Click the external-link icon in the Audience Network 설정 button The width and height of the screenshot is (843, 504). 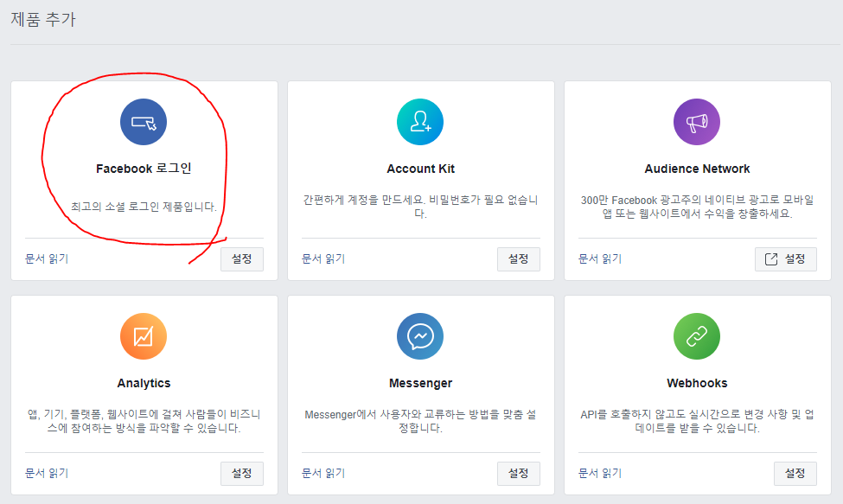point(771,259)
